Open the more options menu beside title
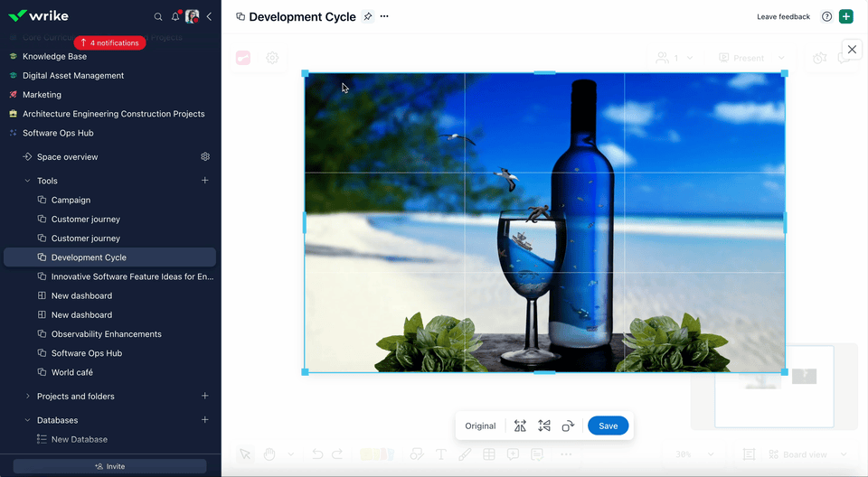Viewport: 868px width, 477px height. [x=384, y=16]
